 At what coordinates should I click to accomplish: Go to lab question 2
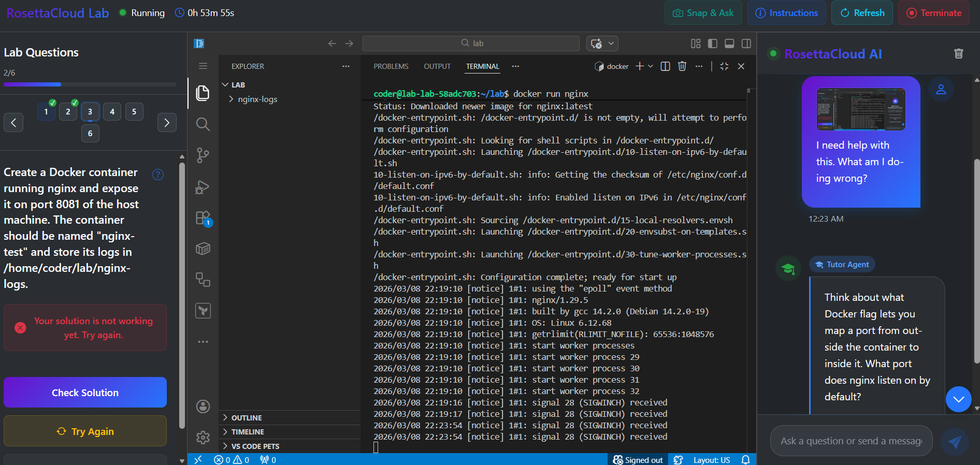(68, 111)
